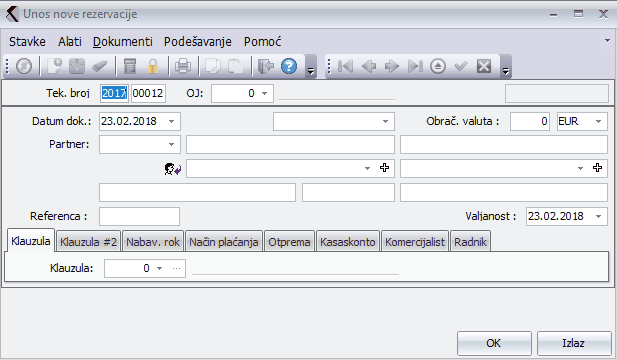The image size is (617, 360).
Task: Click the ellipsis button beside Klauzula
Action: [176, 268]
